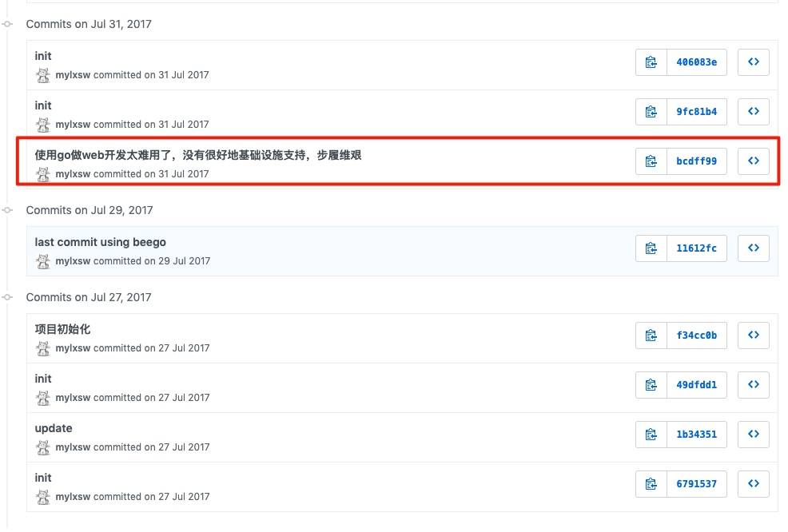Click mylxsw author name in 11612fc commit row
This screenshot has width=788, height=532.
tap(73, 261)
